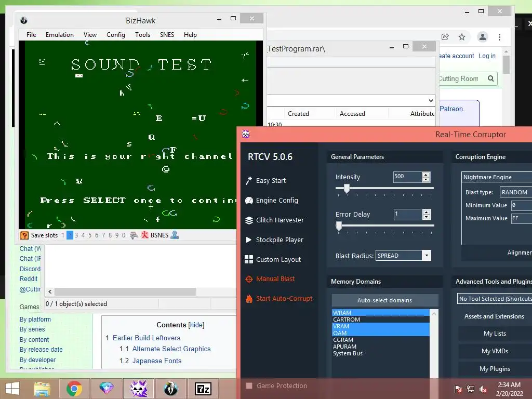Screen dimensions: 532x399
Task: Open the BizHawk Config menu
Action: coord(116,35)
